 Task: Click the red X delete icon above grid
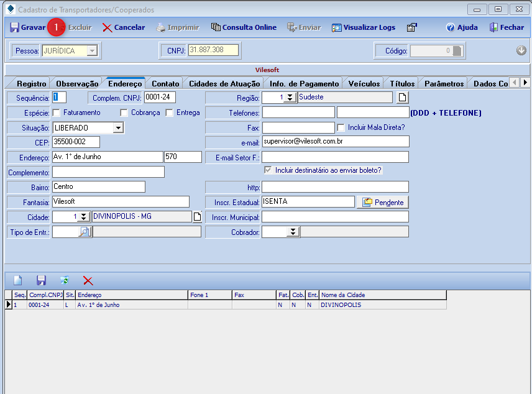[x=88, y=281]
